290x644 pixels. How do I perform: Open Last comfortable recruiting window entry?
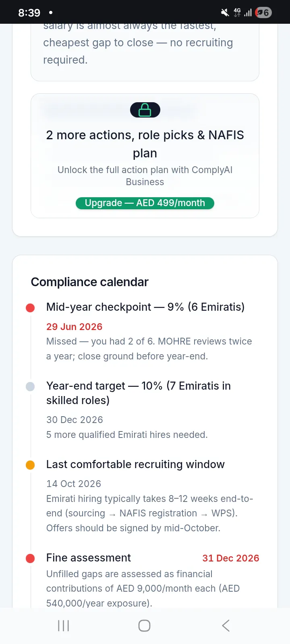(x=135, y=464)
